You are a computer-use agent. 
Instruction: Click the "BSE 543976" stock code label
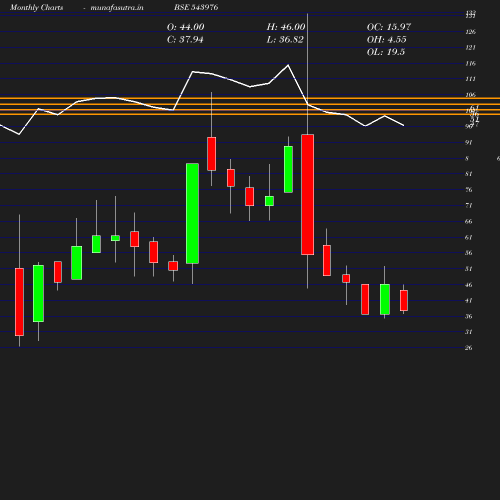pyautogui.click(x=196, y=7)
